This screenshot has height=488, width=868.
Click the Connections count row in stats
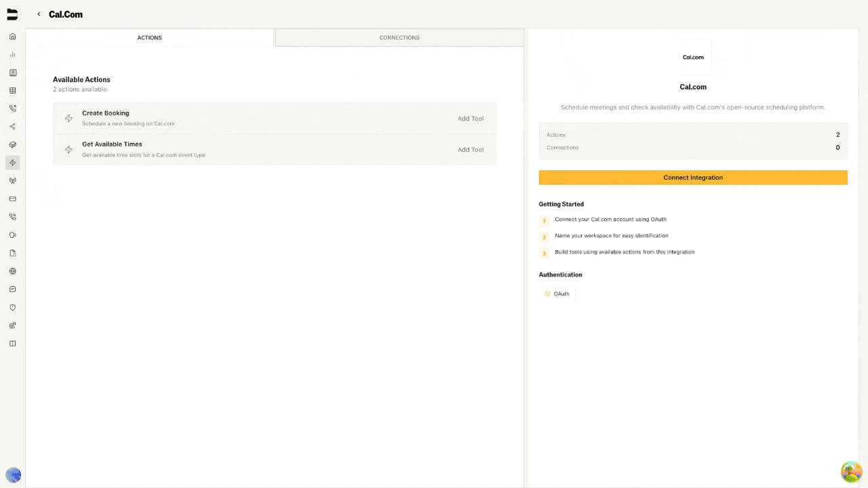coord(693,148)
